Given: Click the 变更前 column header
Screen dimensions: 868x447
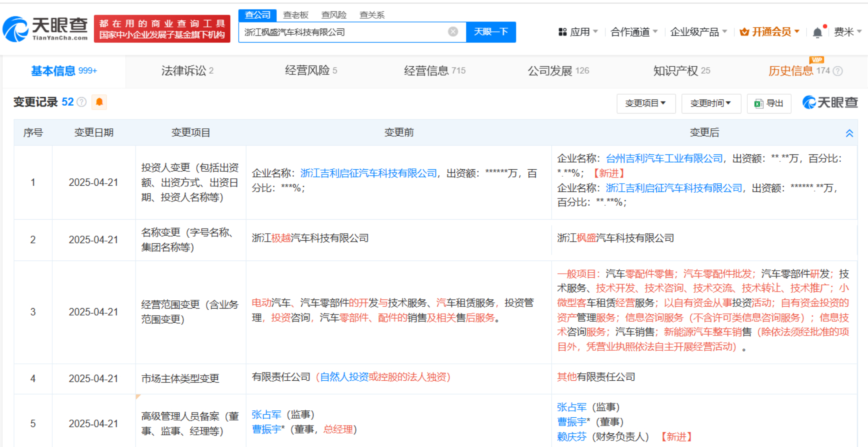Looking at the screenshot, I should tap(399, 133).
